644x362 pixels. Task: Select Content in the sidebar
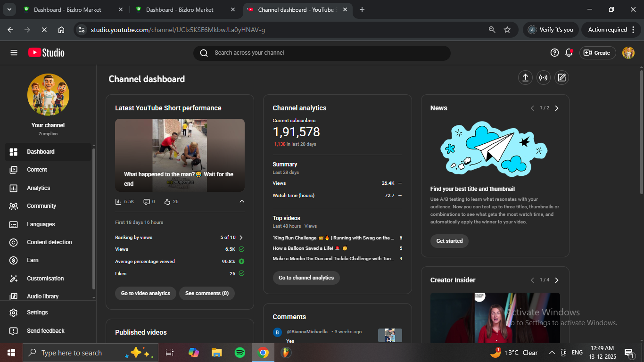coord(37,170)
